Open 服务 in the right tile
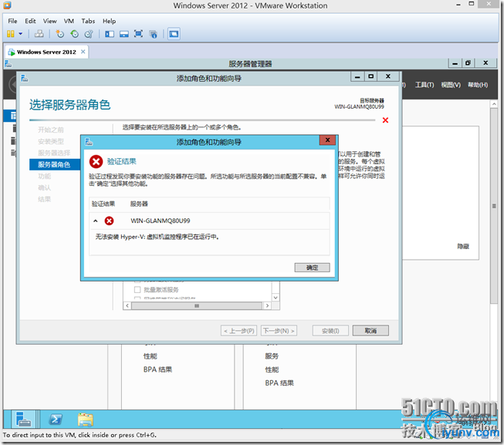The width and height of the screenshot is (504, 445). pos(272,356)
